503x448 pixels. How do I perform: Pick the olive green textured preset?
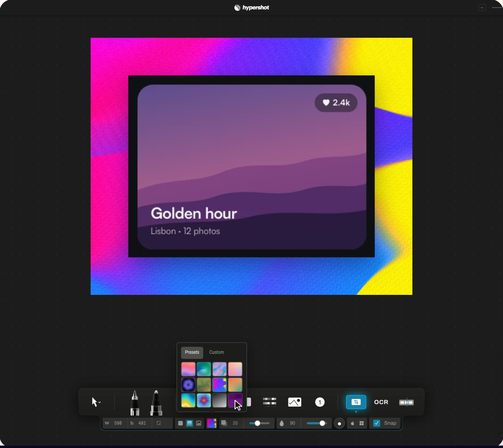(204, 385)
